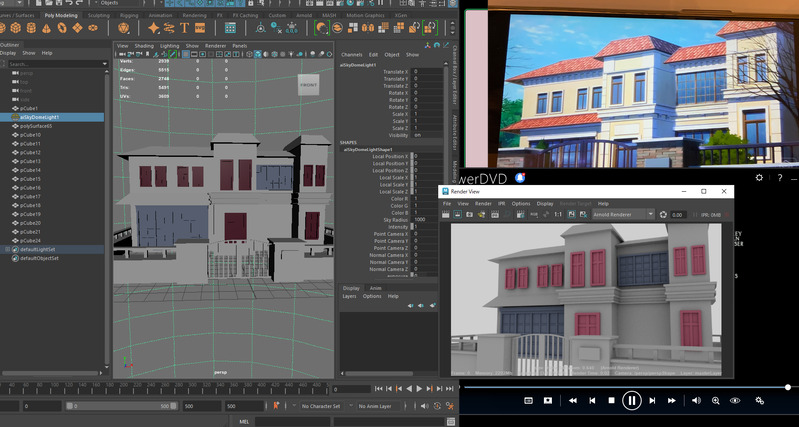Pause playback in PowerDVD
The height and width of the screenshot is (427, 799).
(x=631, y=400)
